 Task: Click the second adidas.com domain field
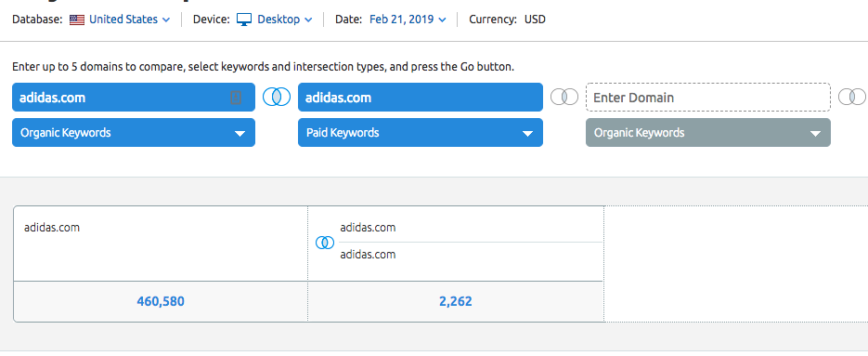click(421, 98)
